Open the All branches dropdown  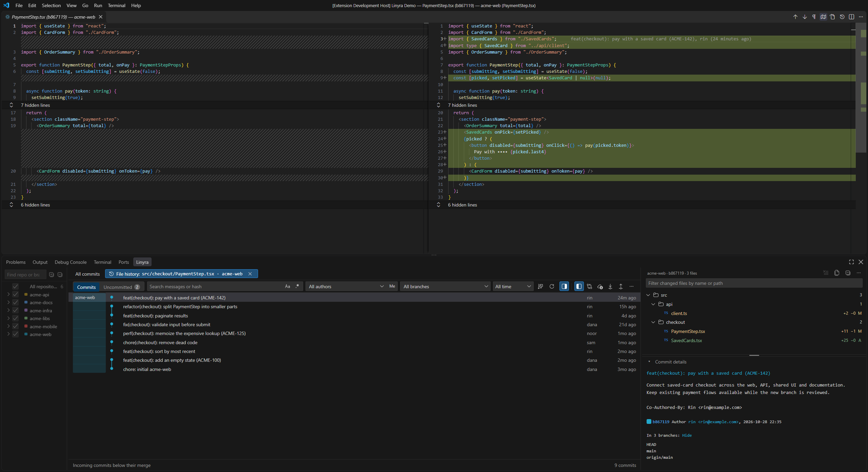[445, 287]
